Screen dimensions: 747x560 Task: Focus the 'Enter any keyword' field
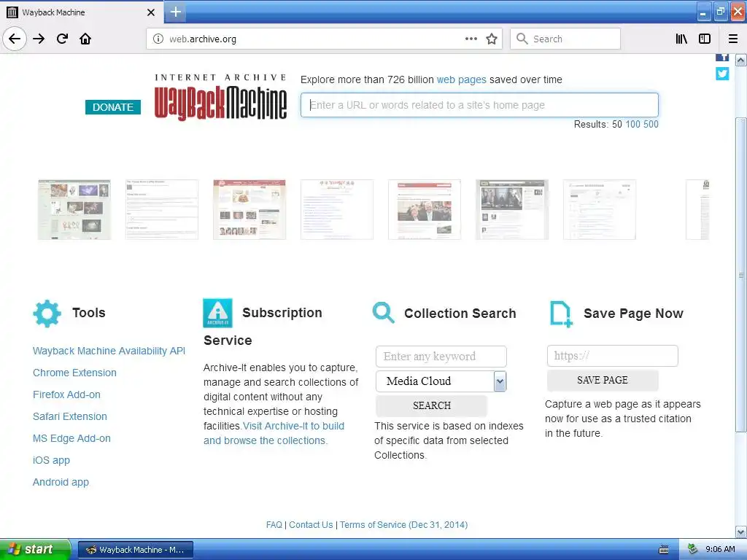pyautogui.click(x=441, y=356)
